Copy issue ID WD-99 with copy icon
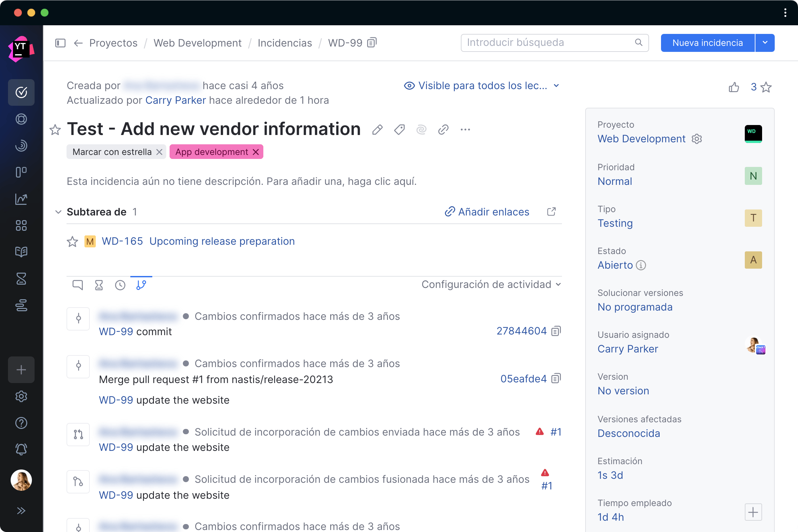798x532 pixels. pyautogui.click(x=371, y=43)
